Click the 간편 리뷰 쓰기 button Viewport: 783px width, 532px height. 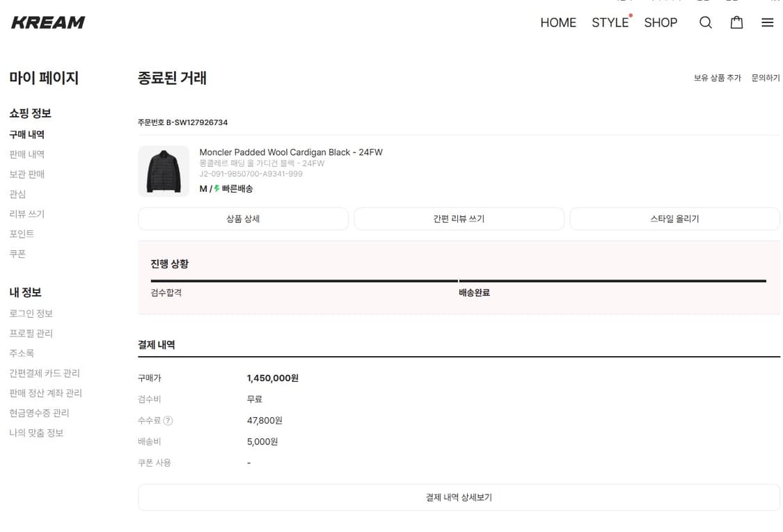pyautogui.click(x=459, y=218)
